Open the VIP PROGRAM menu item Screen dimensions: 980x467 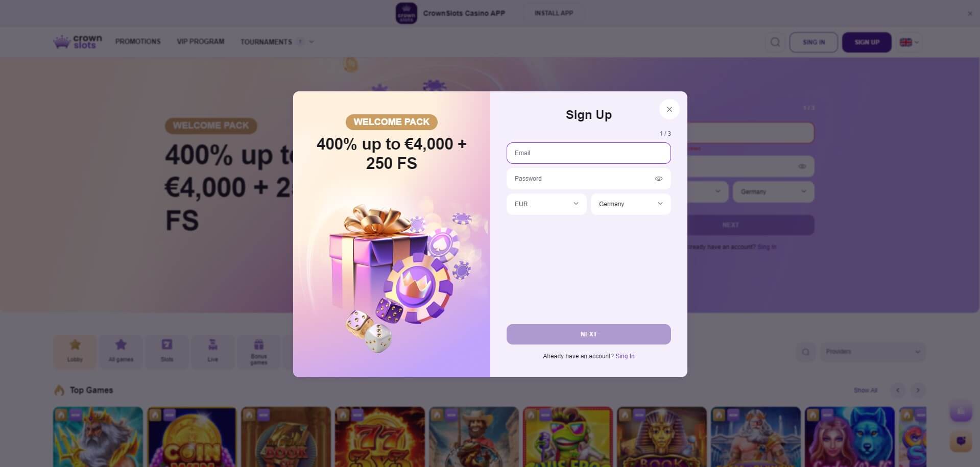click(200, 41)
